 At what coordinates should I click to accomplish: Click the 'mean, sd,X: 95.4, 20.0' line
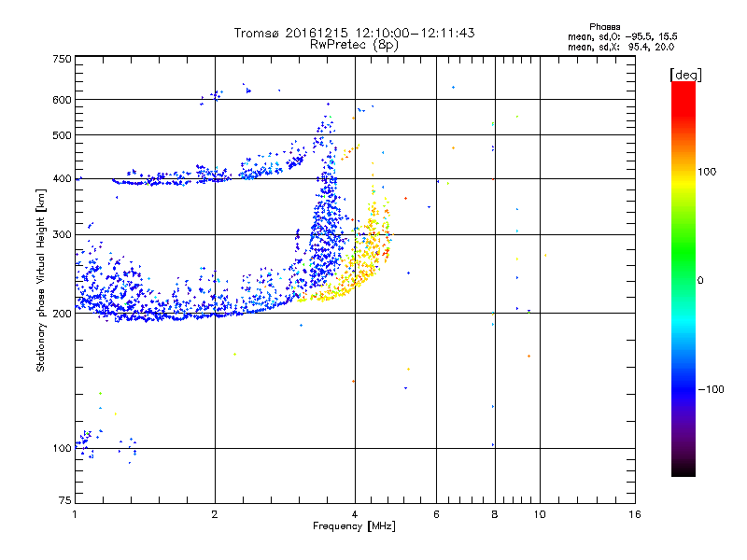click(x=621, y=47)
